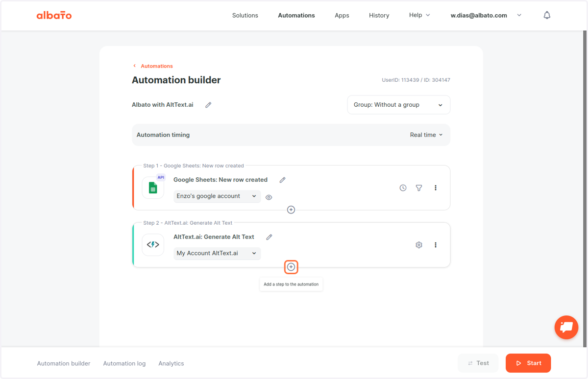Go to Solutions

pos(245,15)
